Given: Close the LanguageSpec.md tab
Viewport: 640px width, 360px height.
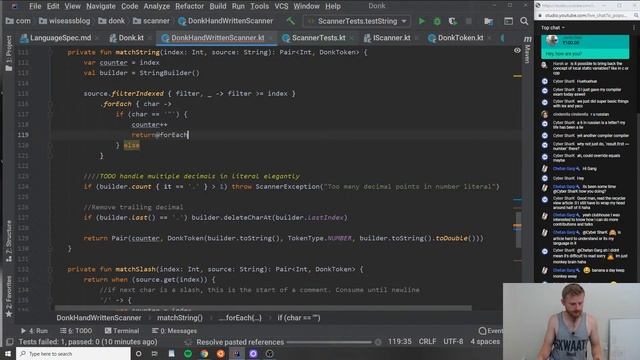Looking at the screenshot, I should (x=97, y=38).
